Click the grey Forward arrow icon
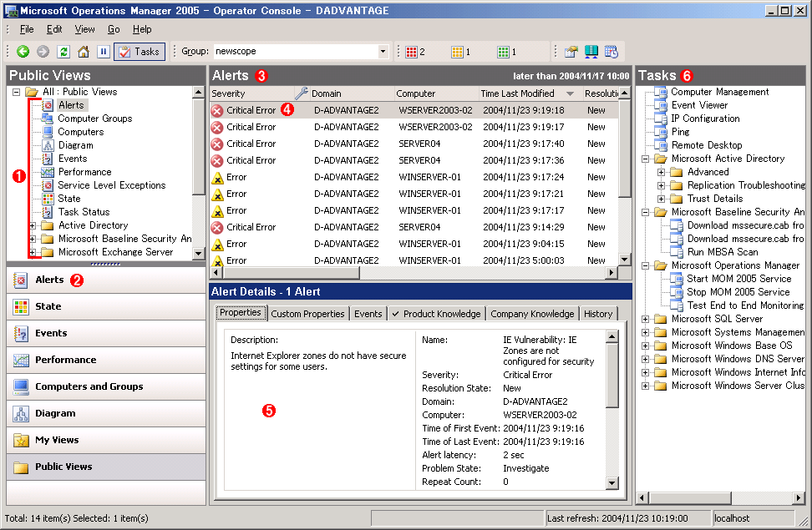 click(43, 51)
